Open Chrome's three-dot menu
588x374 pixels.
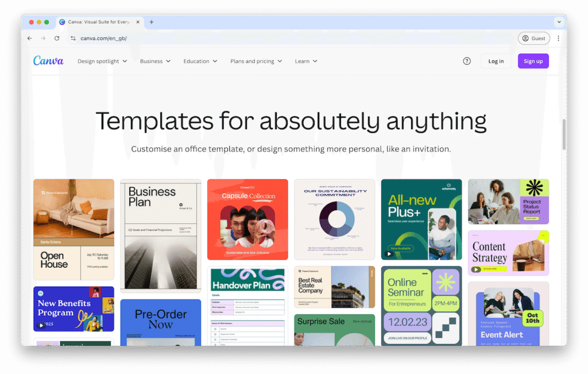[x=558, y=38]
